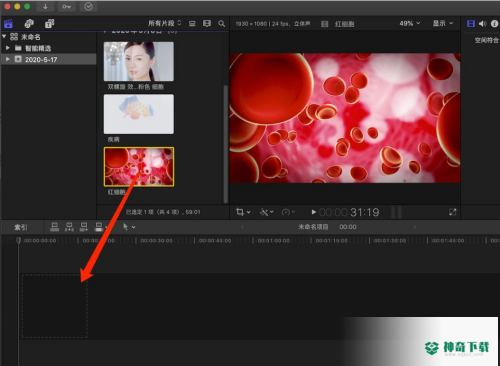Expand the 智能精选 folder
The height and width of the screenshot is (366, 500).
tap(8, 48)
